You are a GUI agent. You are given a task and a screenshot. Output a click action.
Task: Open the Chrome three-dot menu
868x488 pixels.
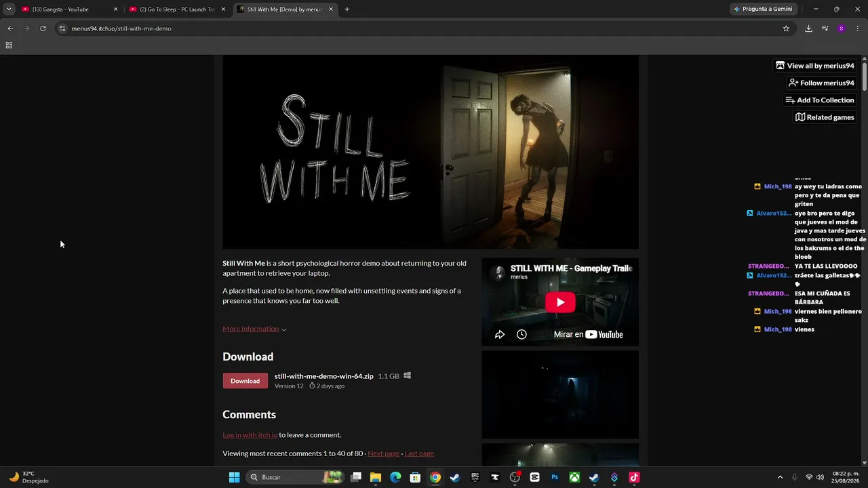tap(857, 28)
